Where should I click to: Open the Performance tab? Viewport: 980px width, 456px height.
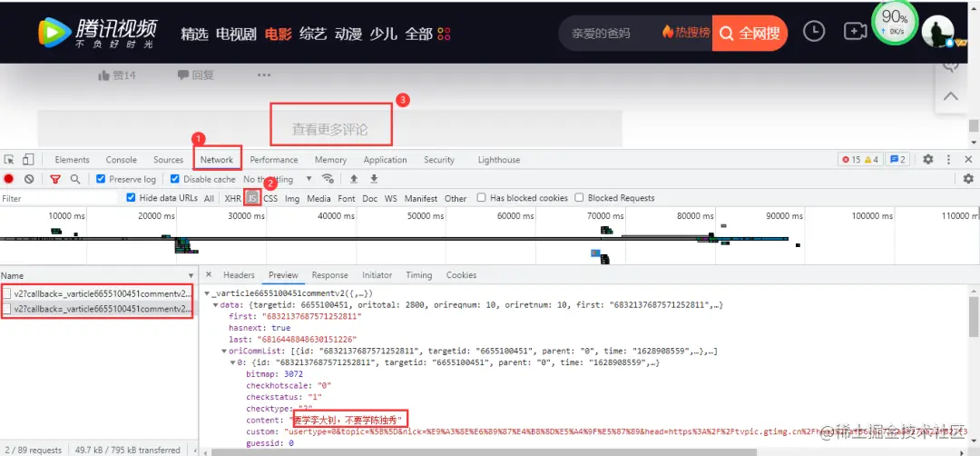[274, 160]
